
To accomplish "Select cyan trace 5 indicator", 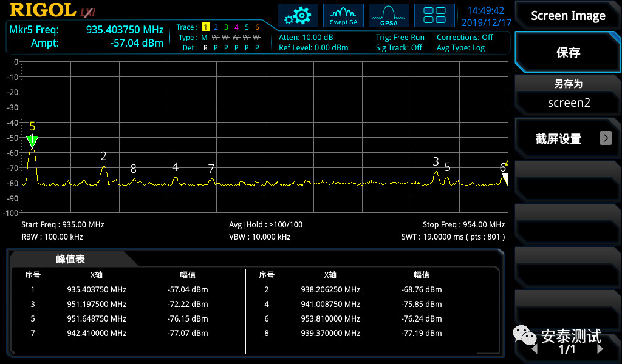I will pyautogui.click(x=247, y=27).
